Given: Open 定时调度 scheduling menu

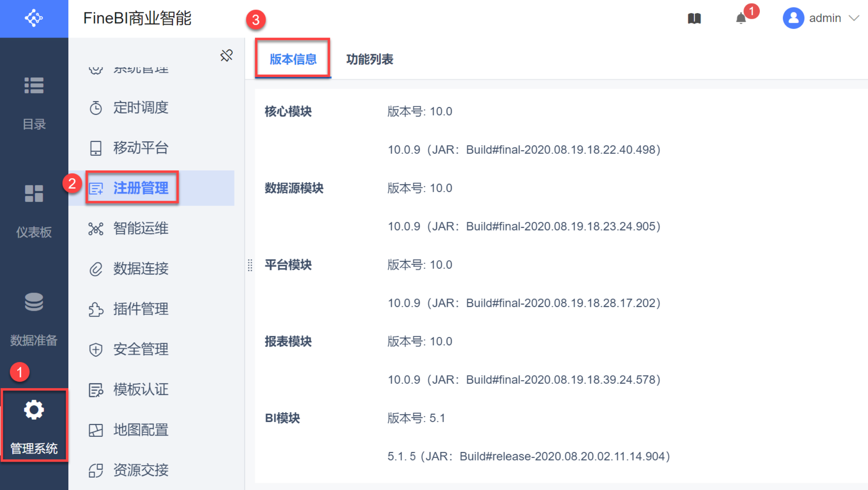Looking at the screenshot, I should point(141,108).
